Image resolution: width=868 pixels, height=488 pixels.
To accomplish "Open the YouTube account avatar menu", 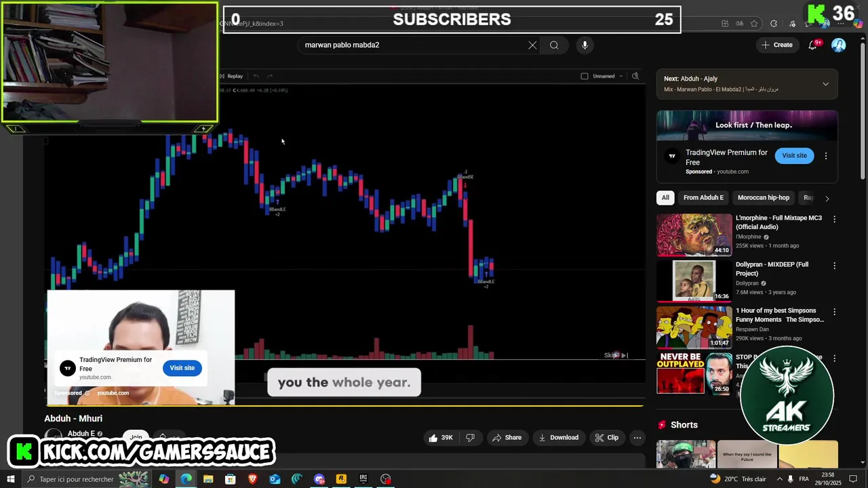I will coord(839,45).
